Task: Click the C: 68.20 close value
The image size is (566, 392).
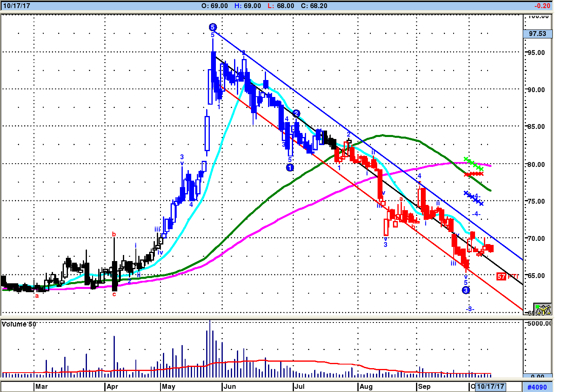Action: tap(314, 6)
